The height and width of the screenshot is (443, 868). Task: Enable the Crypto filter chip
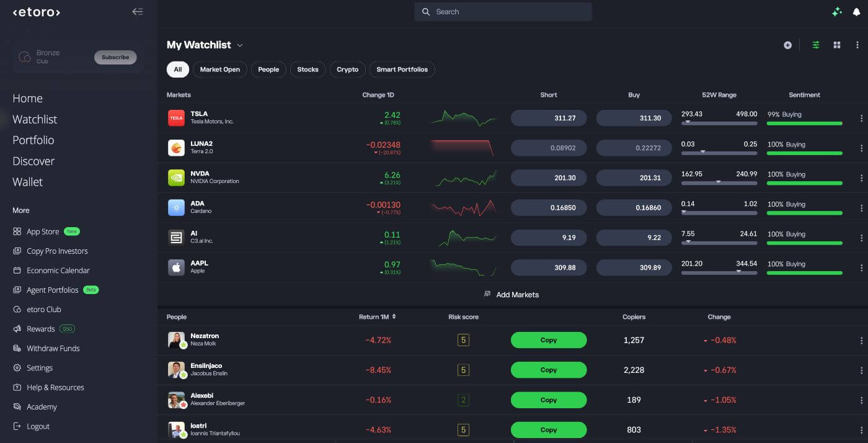coord(348,69)
